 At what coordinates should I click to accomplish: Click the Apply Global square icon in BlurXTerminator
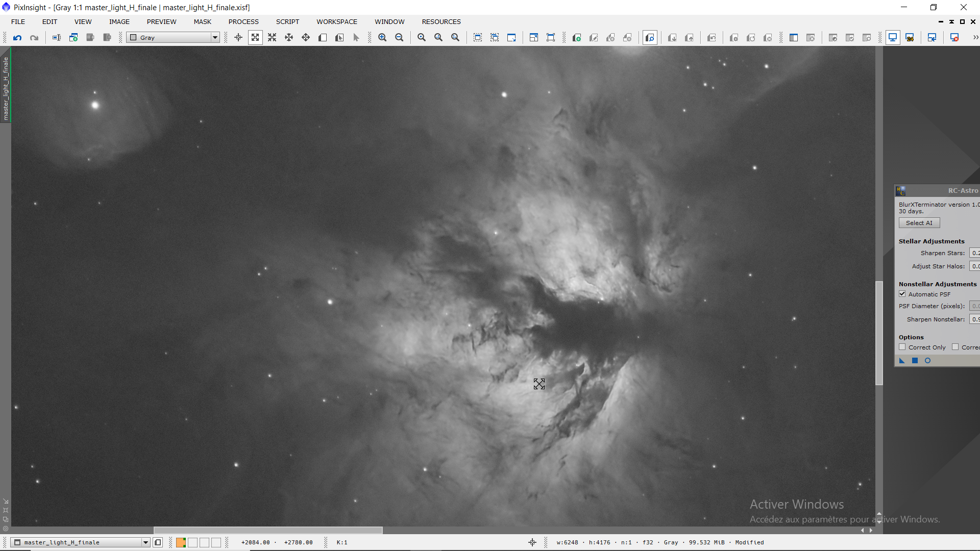[915, 361]
